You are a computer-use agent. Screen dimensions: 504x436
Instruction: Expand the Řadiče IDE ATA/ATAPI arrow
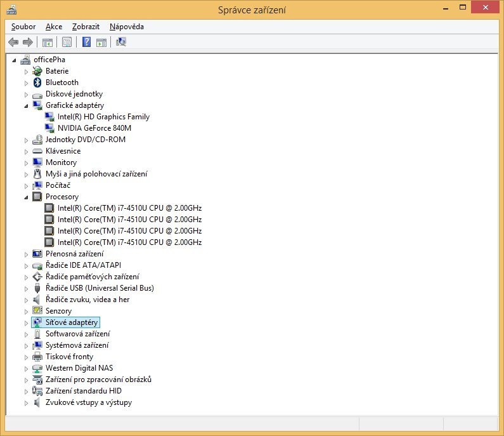pyautogui.click(x=26, y=266)
